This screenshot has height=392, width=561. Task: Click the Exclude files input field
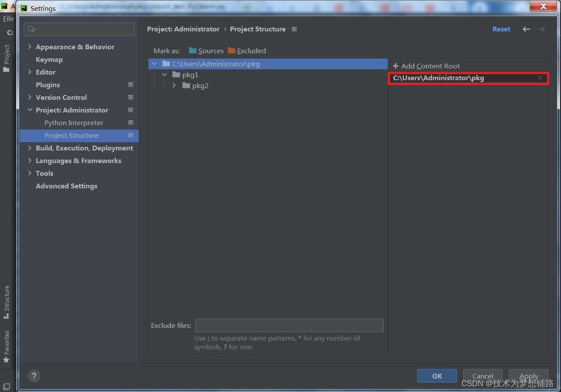coord(289,325)
